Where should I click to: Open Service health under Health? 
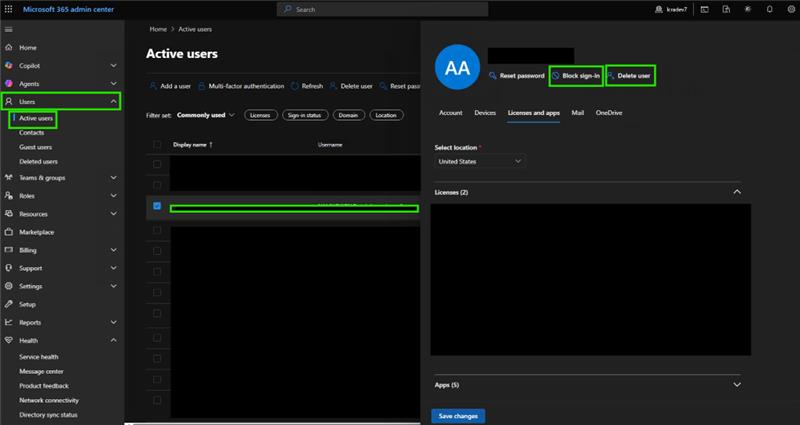[x=39, y=357]
